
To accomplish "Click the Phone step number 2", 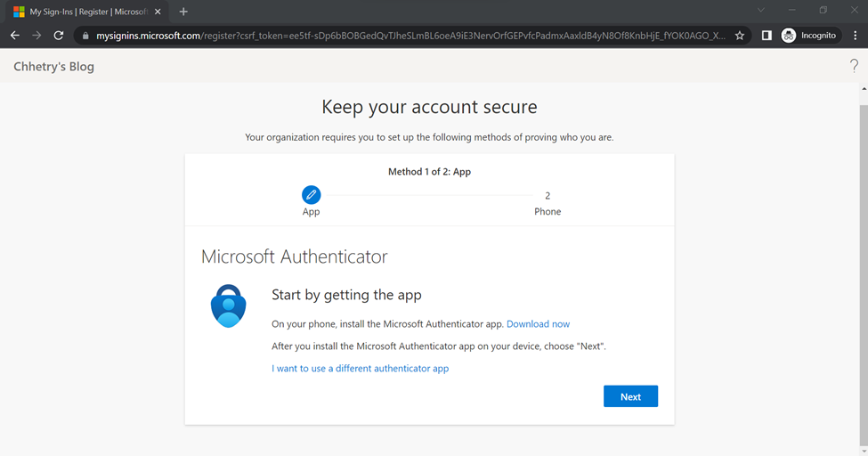I will (548, 196).
